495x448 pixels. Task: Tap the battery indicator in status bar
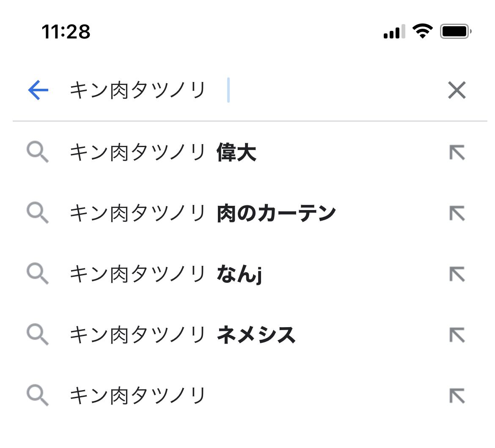pos(456,31)
